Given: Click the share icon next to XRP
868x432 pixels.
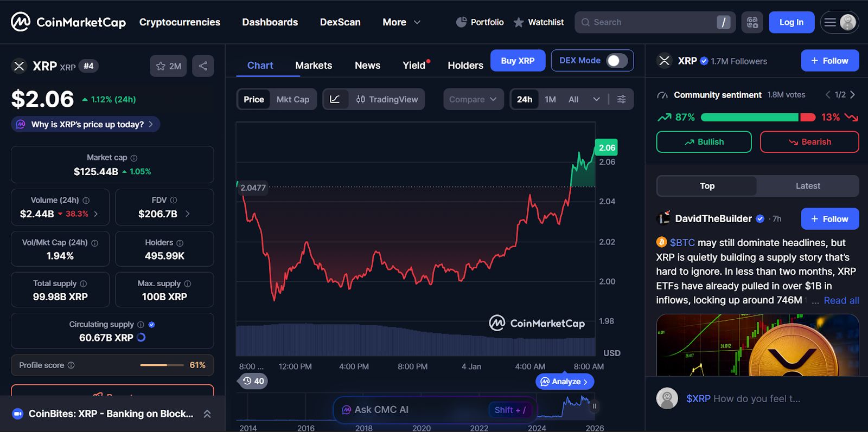Looking at the screenshot, I should 203,66.
